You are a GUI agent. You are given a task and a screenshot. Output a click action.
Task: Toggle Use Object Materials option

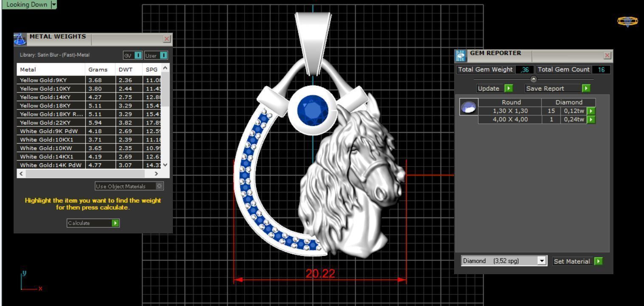[x=129, y=186]
